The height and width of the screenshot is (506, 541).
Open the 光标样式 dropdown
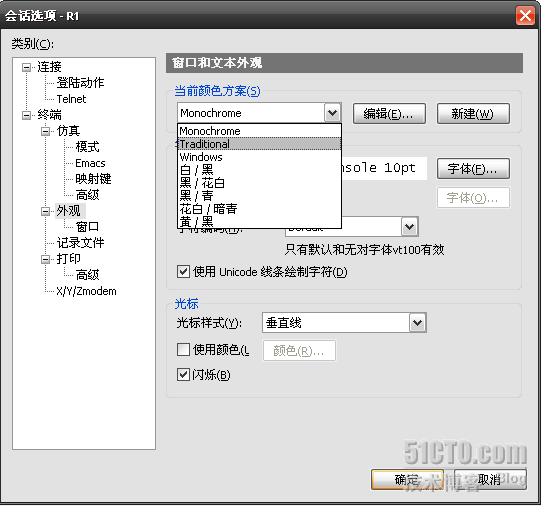point(417,323)
